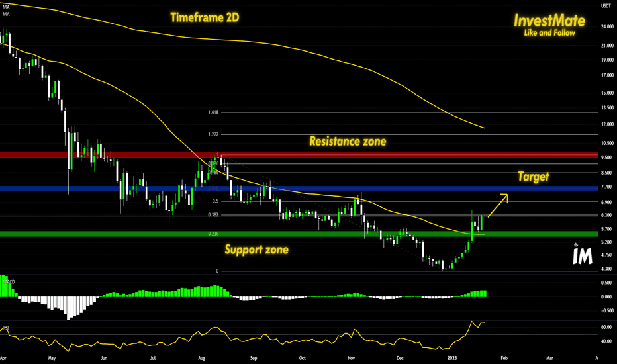This screenshot has height=364, width=617.
Task: Select the Feb date axis label
Action: click(504, 359)
